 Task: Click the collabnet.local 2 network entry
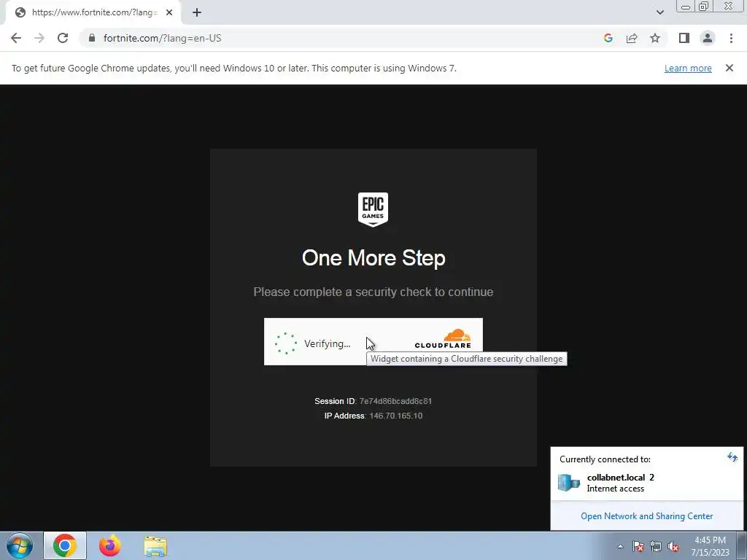click(x=646, y=483)
